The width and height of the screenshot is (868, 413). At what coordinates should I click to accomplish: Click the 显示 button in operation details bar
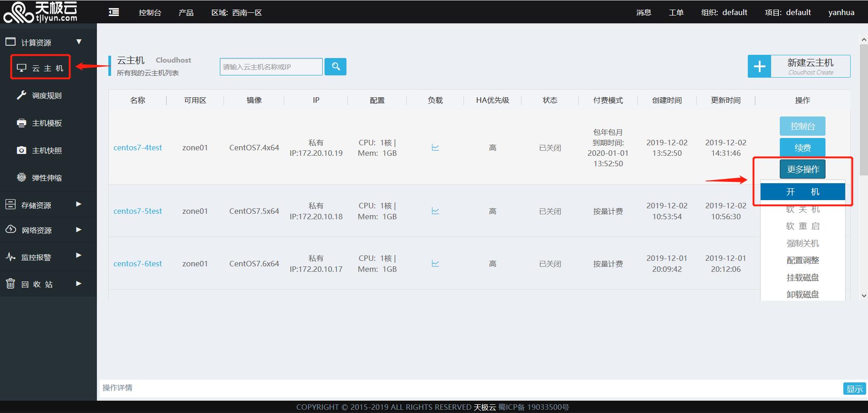pos(854,388)
